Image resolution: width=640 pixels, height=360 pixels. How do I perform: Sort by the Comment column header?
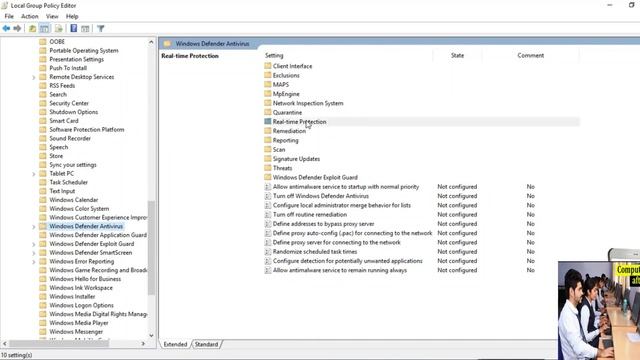[x=531, y=55]
